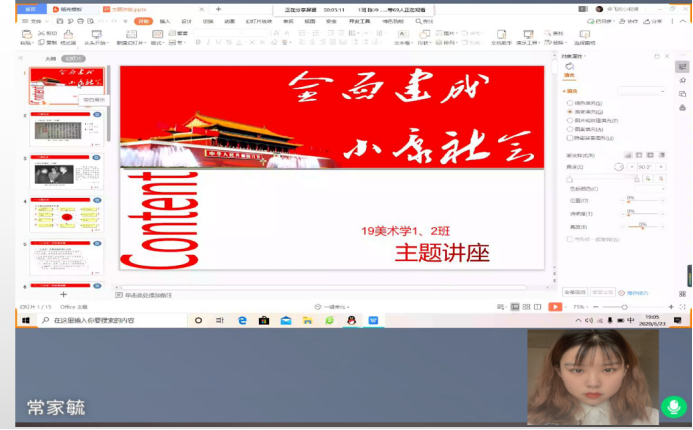Click the Find search icon in ribbon

(x=548, y=33)
